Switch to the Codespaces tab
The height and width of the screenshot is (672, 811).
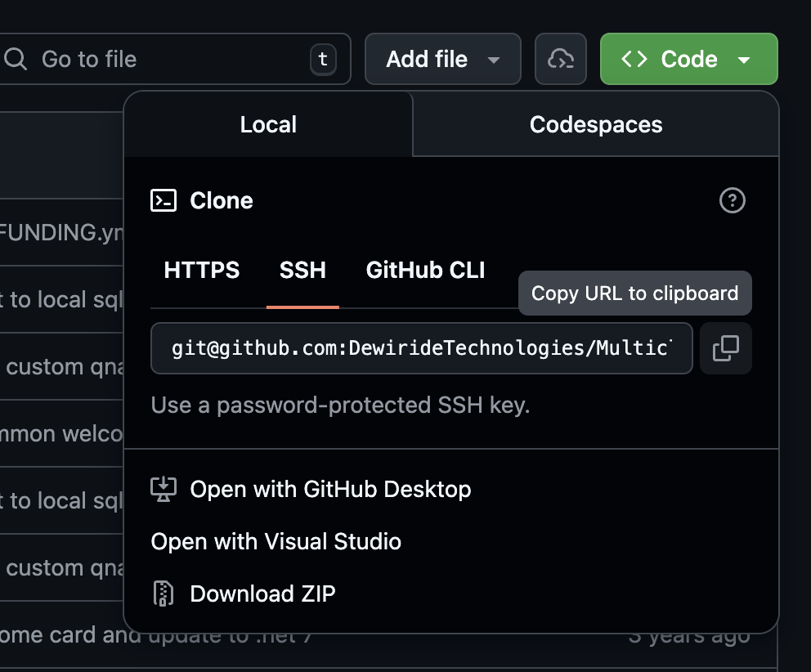[595, 124]
